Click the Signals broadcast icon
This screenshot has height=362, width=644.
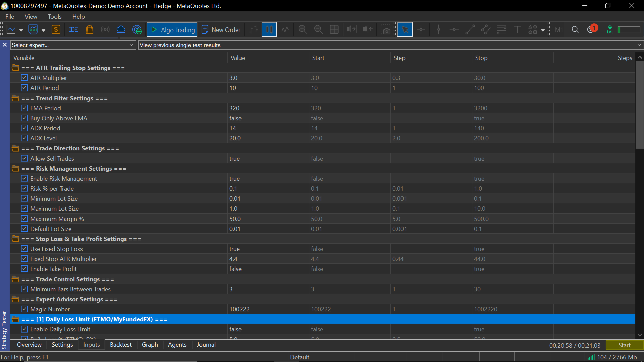[105, 30]
